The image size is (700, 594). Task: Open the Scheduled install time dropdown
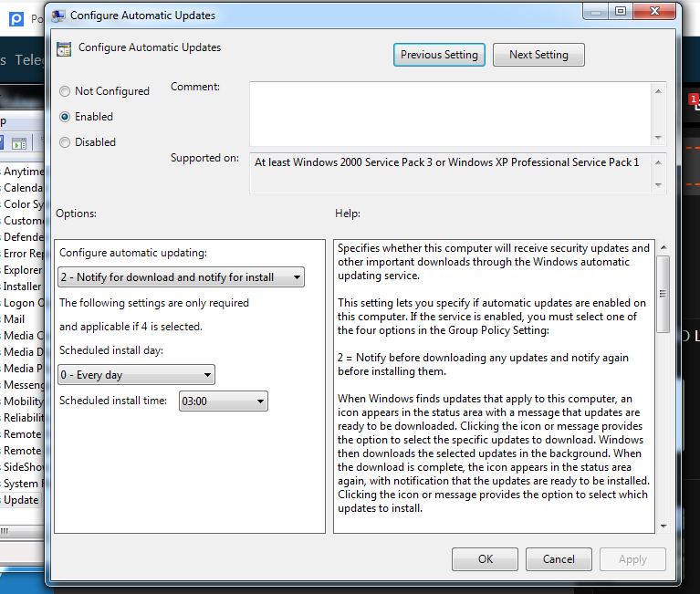coord(224,401)
